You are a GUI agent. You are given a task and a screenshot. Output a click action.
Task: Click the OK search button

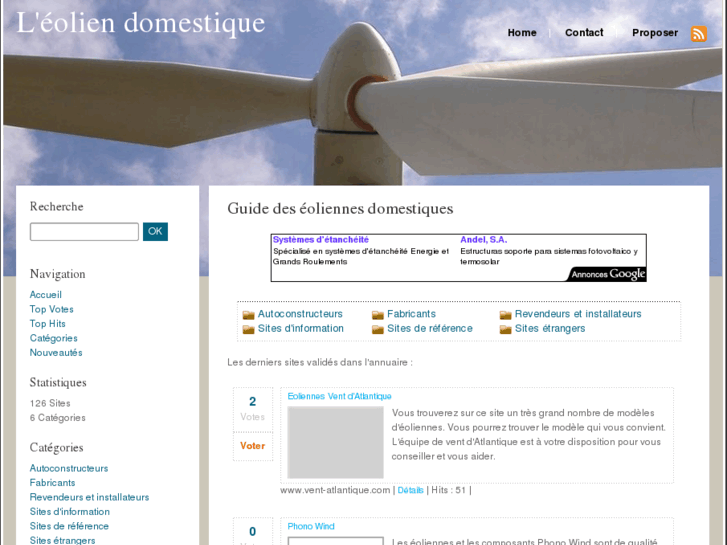click(x=155, y=231)
